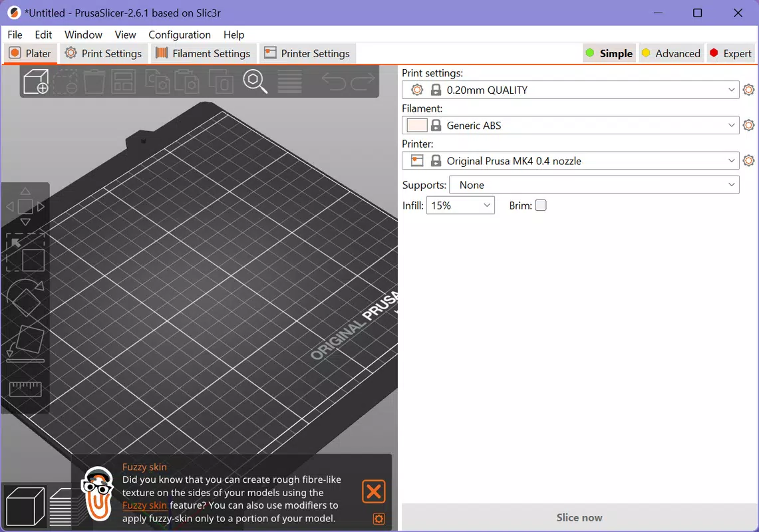Open the Help menu

(233, 35)
